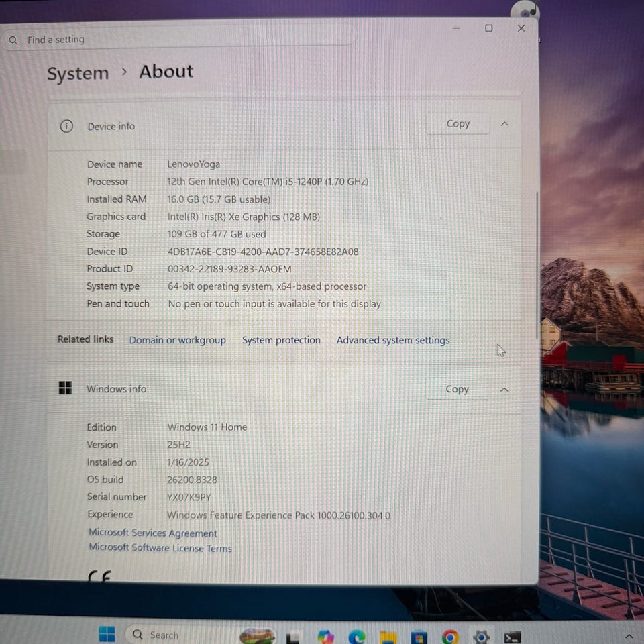The height and width of the screenshot is (644, 644).
Task: Select the 64-bit operating system text
Action: click(x=266, y=286)
